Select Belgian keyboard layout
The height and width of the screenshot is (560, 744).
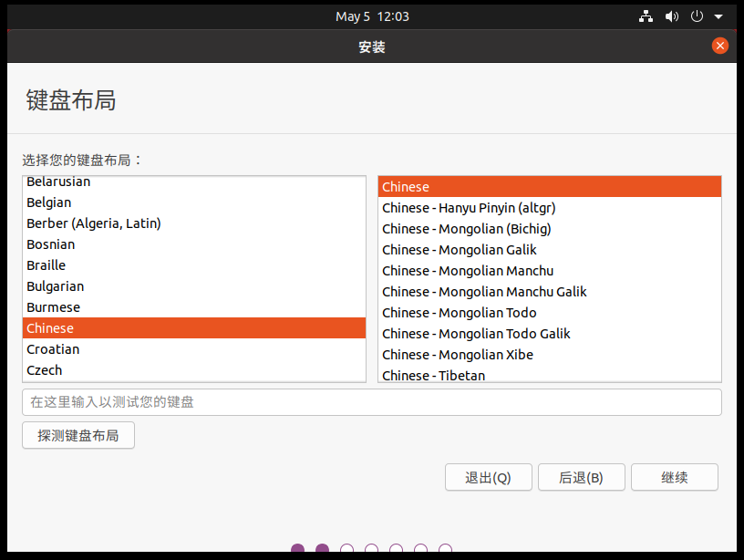(x=194, y=202)
